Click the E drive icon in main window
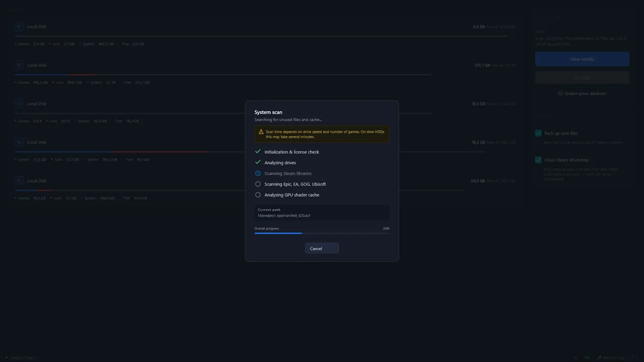 [19, 104]
